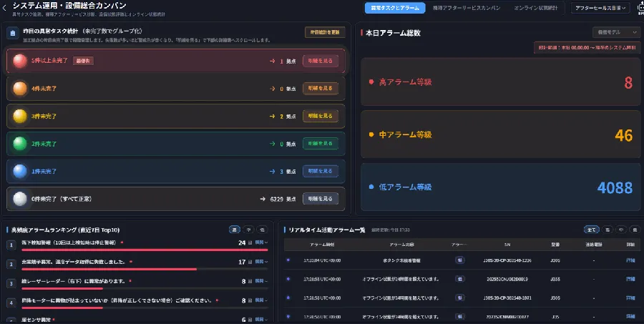Click the robot assistant icon at top right

click(x=640, y=8)
